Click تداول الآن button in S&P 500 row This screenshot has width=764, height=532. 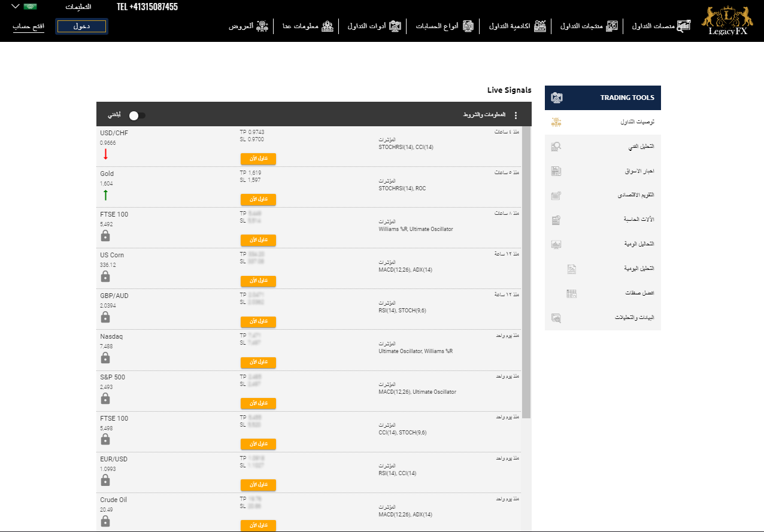click(258, 403)
